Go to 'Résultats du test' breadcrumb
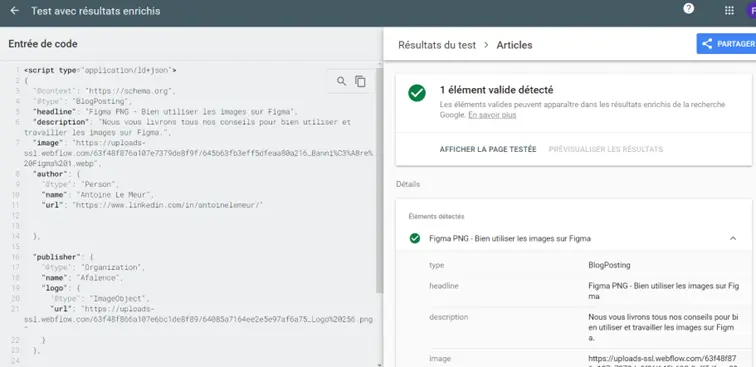 [x=437, y=45]
